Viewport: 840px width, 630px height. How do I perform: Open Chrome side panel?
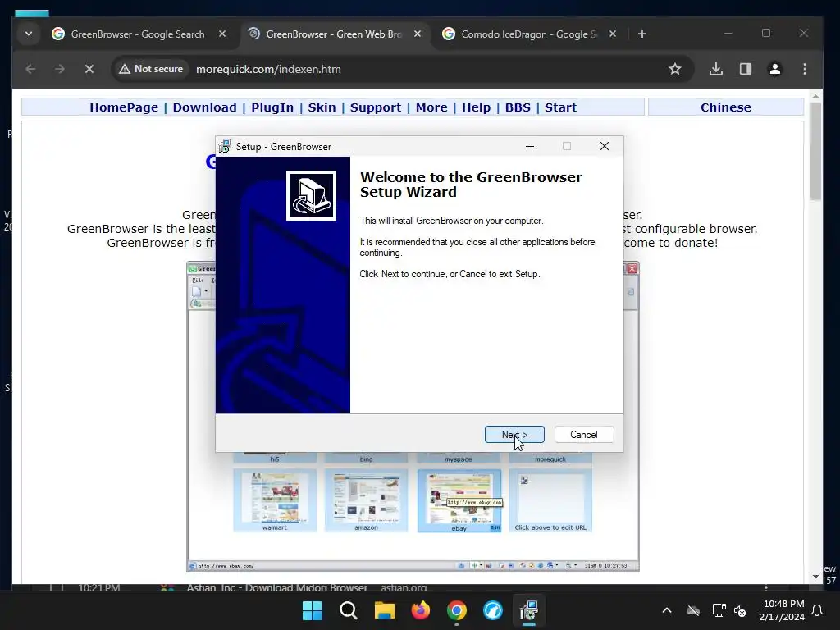pyautogui.click(x=746, y=69)
